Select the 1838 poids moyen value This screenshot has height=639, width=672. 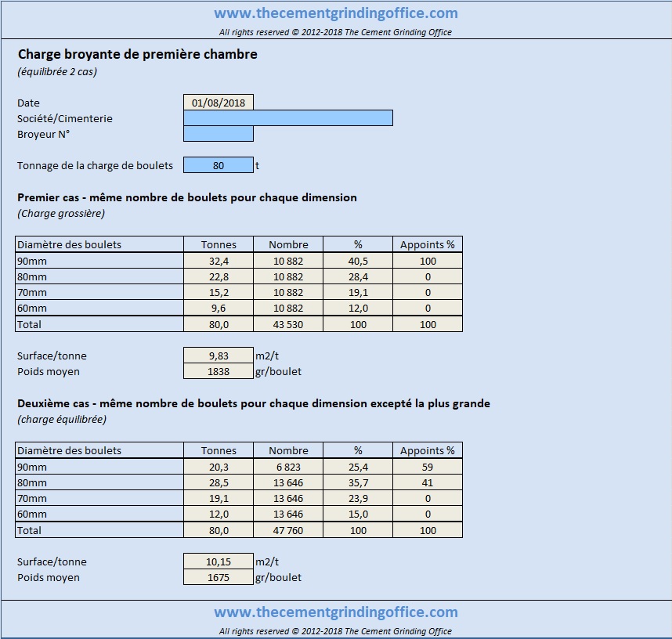(x=219, y=371)
